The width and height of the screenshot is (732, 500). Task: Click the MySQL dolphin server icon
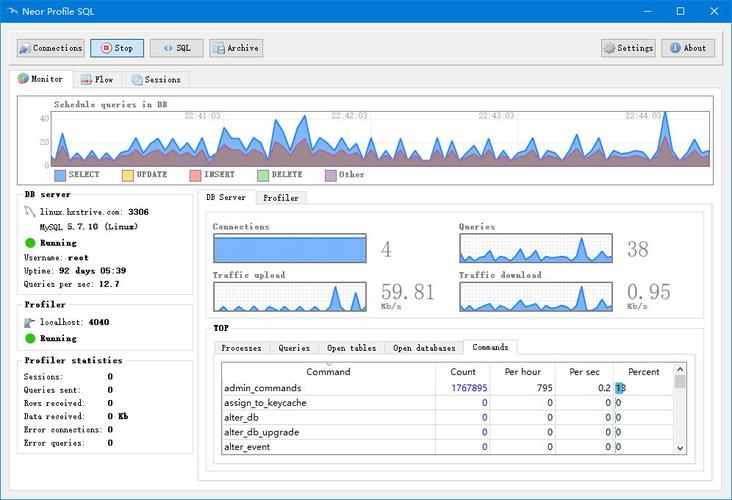(x=30, y=212)
